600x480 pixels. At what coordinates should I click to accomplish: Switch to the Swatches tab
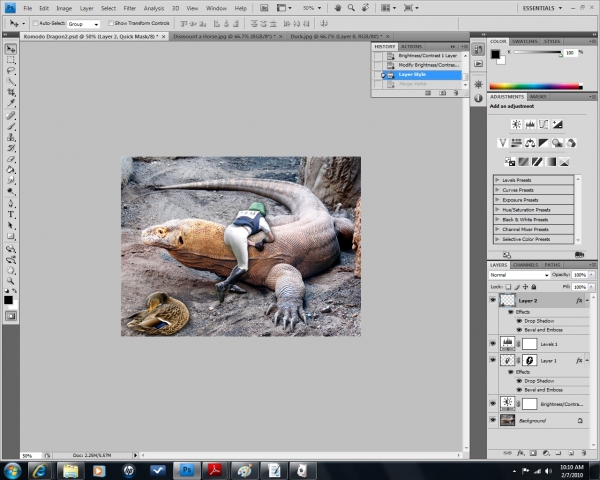(x=525, y=41)
